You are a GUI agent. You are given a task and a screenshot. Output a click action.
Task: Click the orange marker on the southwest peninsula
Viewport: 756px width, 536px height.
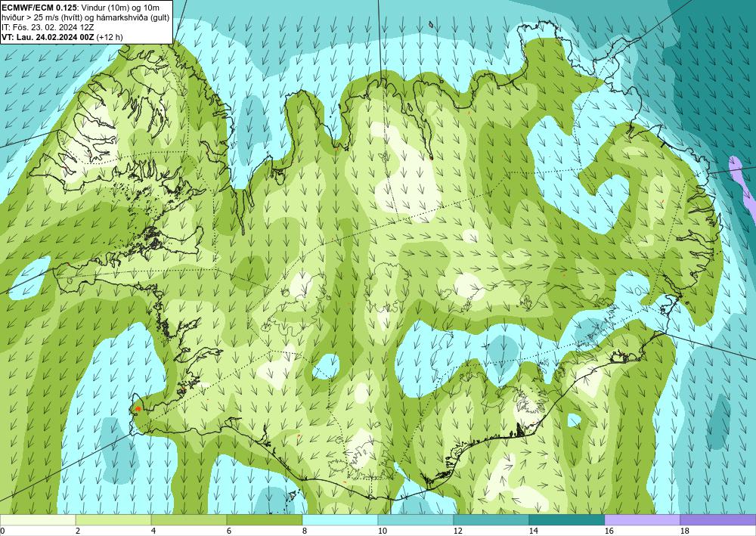[x=138, y=408]
